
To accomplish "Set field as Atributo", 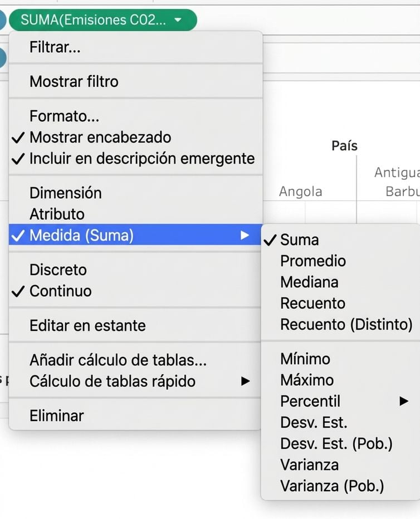I will tap(135, 214).
